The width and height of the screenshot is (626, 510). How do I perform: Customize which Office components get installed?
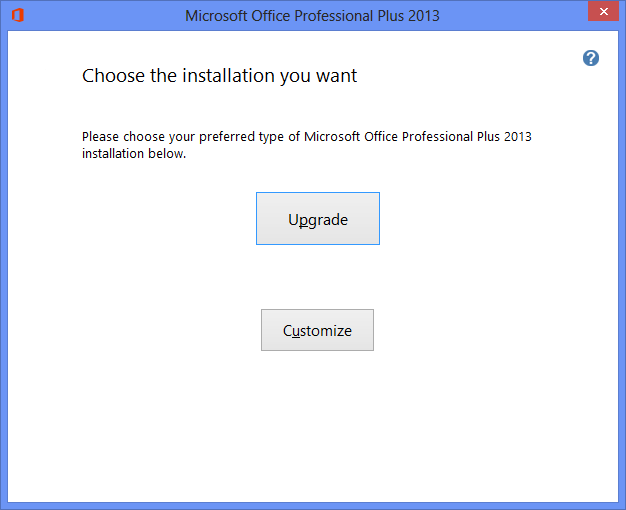click(x=317, y=330)
